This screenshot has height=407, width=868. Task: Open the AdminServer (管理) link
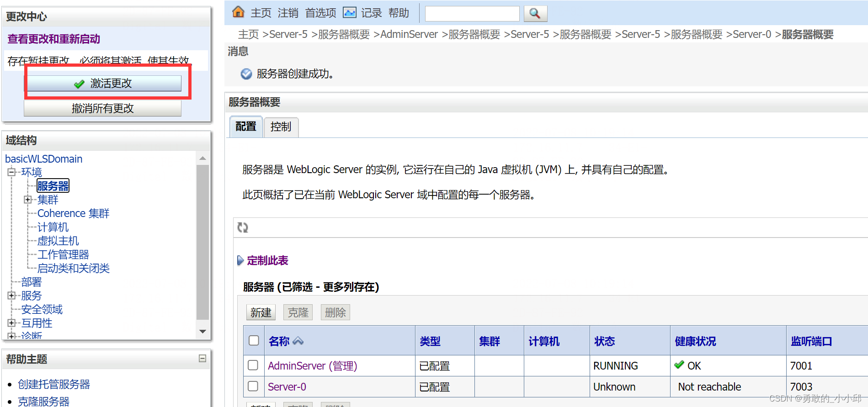[x=313, y=366]
